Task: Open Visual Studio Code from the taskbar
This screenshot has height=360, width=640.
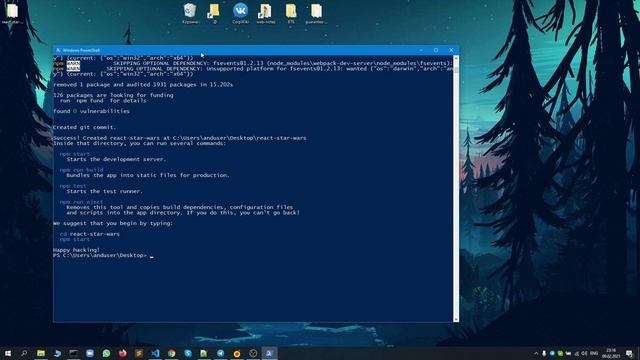Action: (x=155, y=353)
